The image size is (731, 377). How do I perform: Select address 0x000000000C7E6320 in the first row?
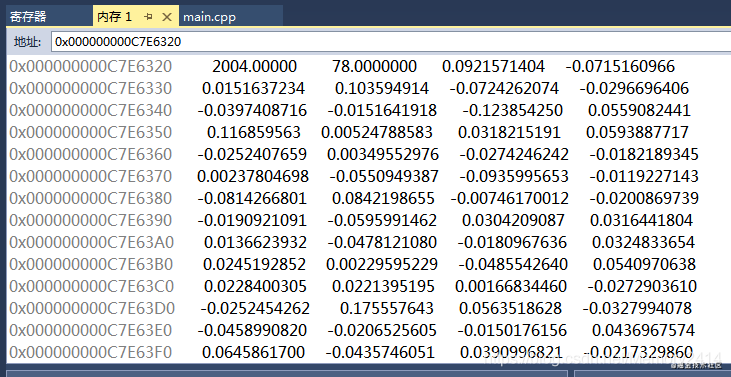coord(91,66)
